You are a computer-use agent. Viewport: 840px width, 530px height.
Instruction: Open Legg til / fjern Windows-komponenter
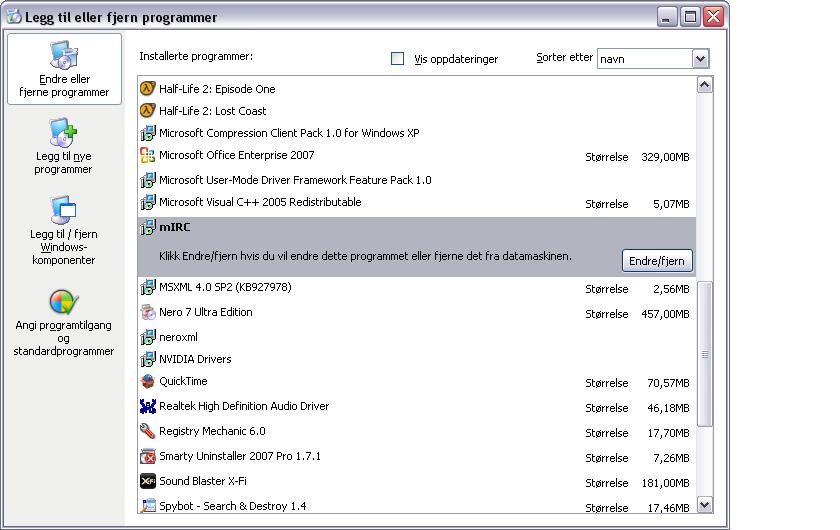click(x=63, y=230)
